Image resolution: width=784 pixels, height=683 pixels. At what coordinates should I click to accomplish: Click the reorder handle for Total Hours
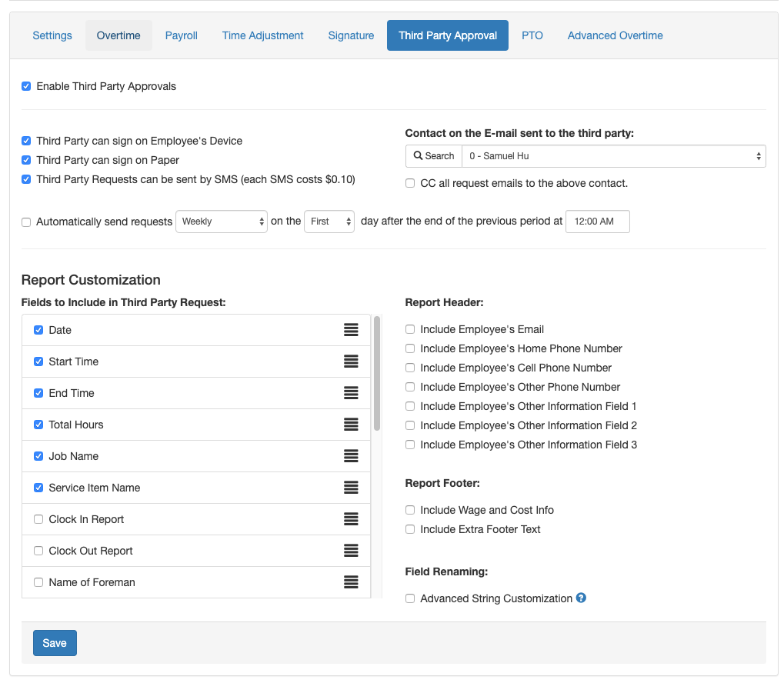tap(351, 425)
